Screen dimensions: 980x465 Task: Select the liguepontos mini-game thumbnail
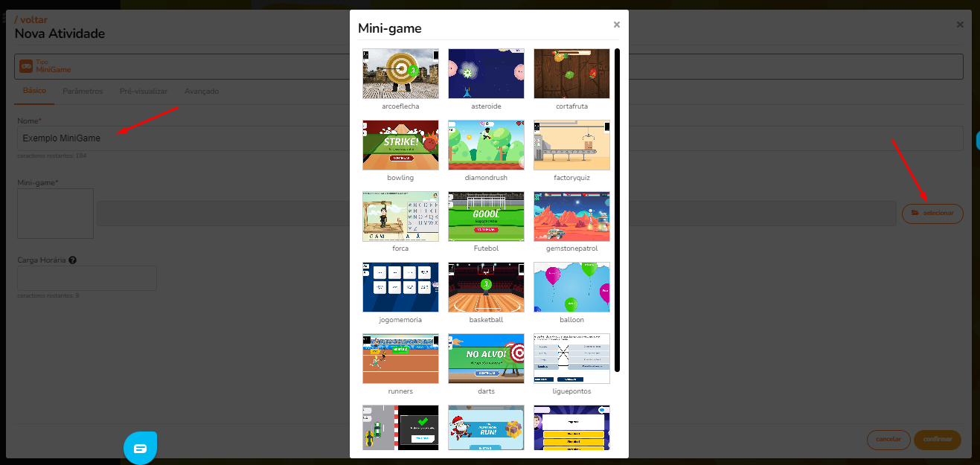coord(571,359)
